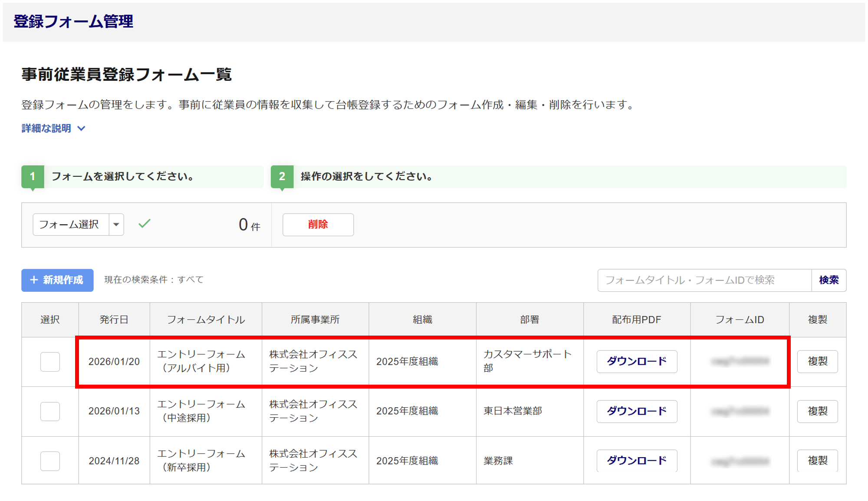
Task: Click the フォームタイトル column header
Action: (x=206, y=320)
